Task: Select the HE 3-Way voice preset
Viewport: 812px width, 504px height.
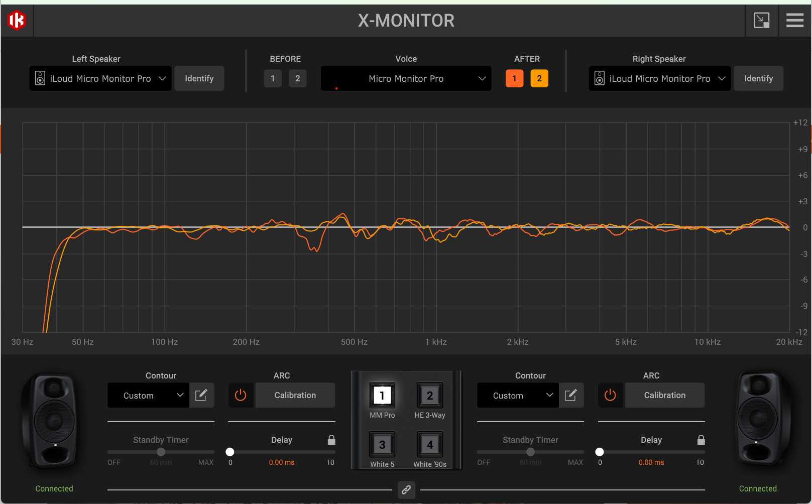Action: (x=430, y=396)
